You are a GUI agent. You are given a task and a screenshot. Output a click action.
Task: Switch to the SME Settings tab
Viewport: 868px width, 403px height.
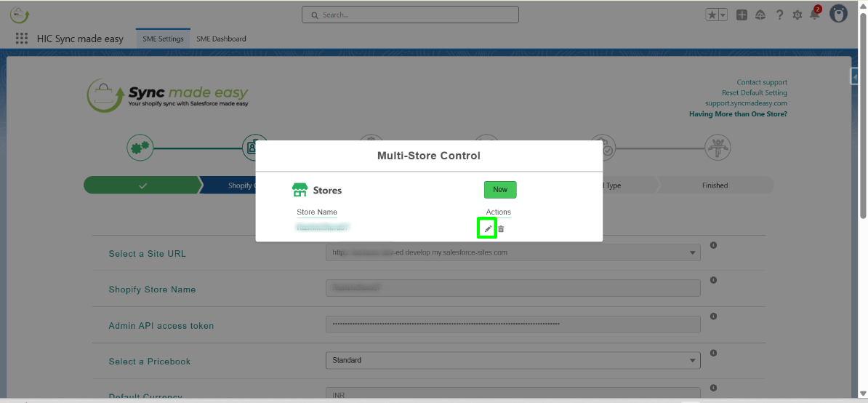coord(163,39)
